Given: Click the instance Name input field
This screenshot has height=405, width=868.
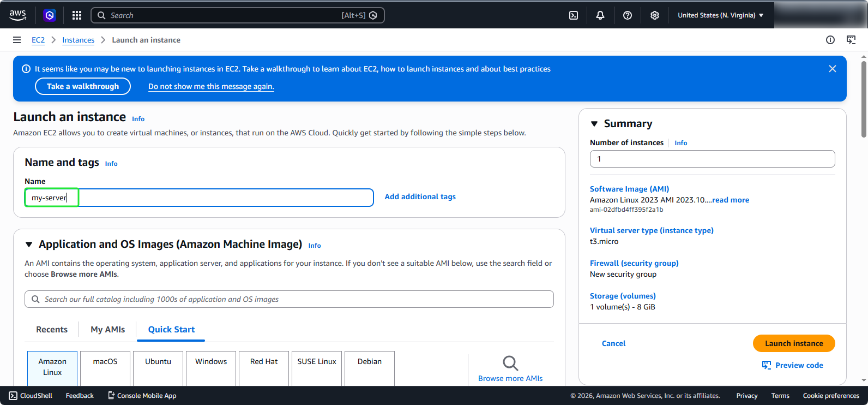Looking at the screenshot, I should [199, 198].
